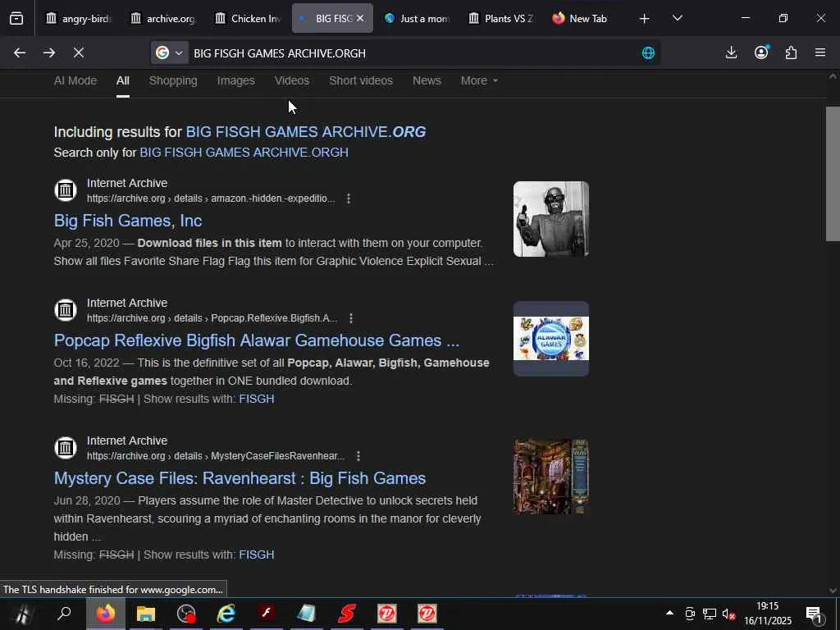Viewport: 840px width, 630px height.
Task: Open the Big Fish Games, Inc result
Action: (128, 220)
